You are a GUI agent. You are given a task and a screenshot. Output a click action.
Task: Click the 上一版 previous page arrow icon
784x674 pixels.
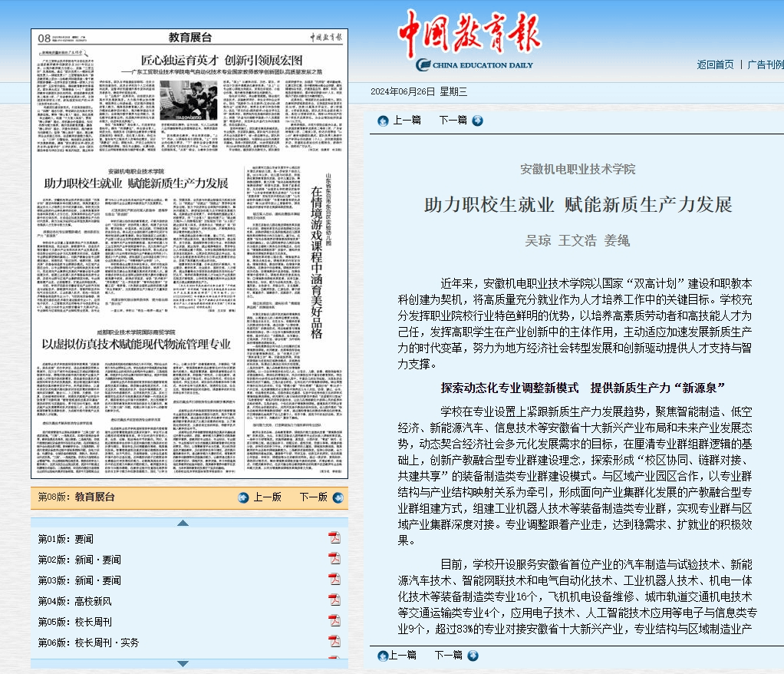(x=243, y=498)
